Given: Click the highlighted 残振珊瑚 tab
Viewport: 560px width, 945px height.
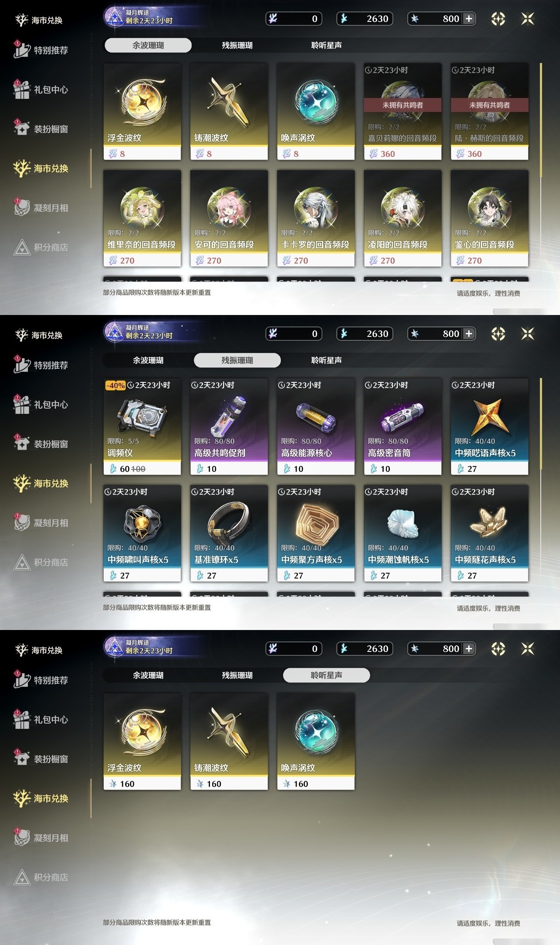Looking at the screenshot, I should [237, 360].
